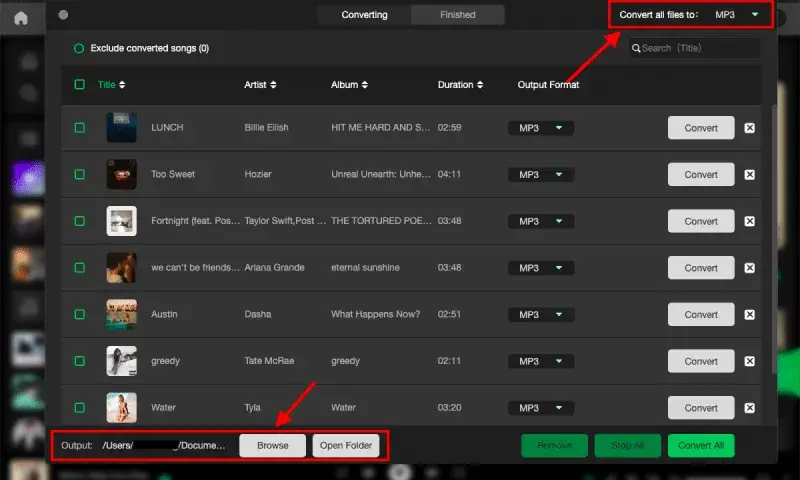Check the we can't be friends checkbox
Image resolution: width=800 pixels, height=480 pixels.
(x=80, y=268)
